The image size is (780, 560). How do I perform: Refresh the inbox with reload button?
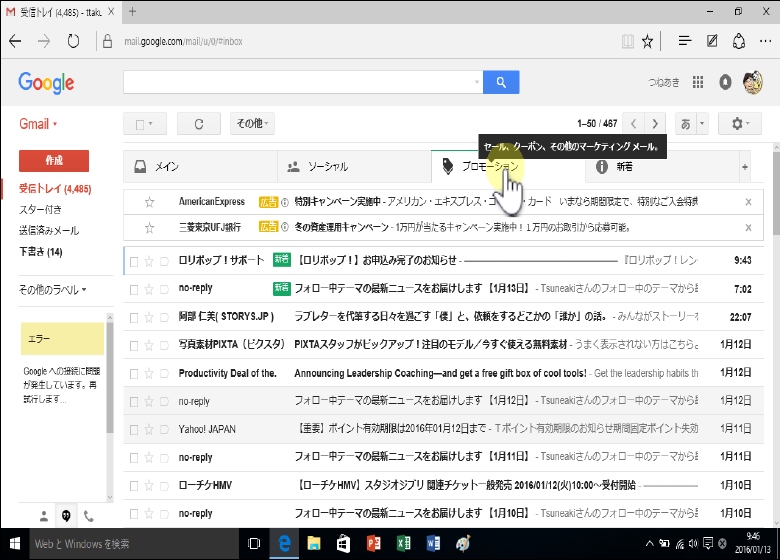pyautogui.click(x=198, y=124)
